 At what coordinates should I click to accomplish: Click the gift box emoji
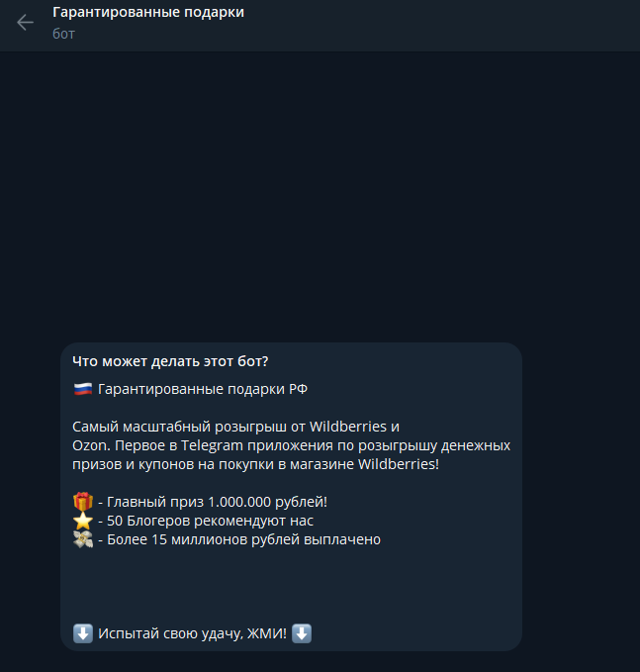(x=83, y=502)
